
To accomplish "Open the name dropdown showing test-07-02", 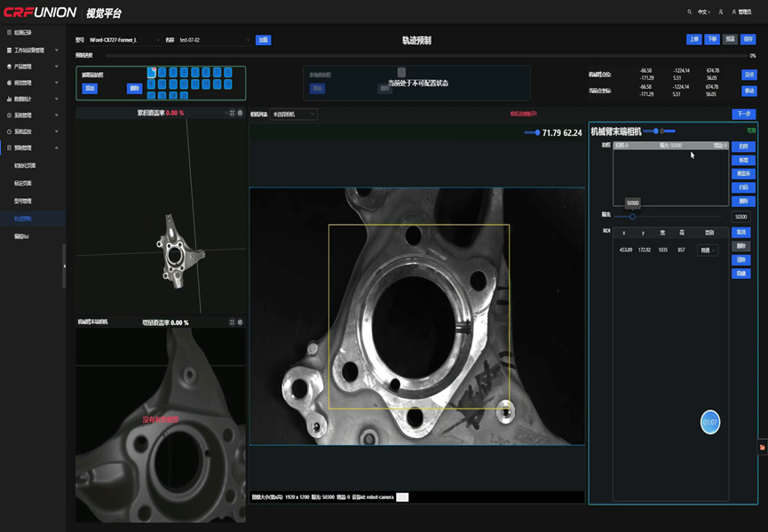I will point(214,40).
